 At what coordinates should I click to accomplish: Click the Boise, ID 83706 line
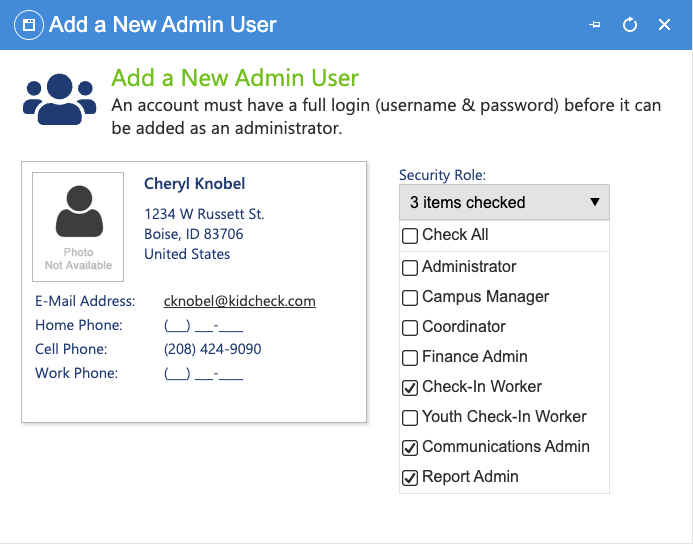pos(194,234)
